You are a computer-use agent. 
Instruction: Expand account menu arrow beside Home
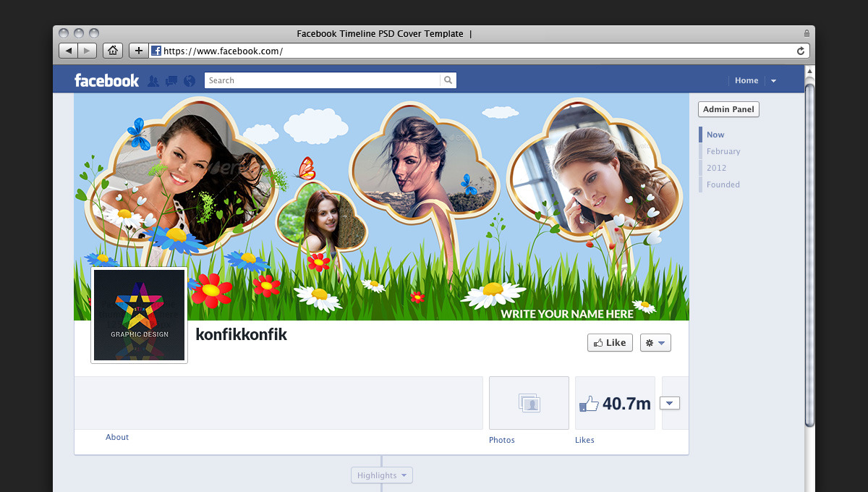(773, 81)
